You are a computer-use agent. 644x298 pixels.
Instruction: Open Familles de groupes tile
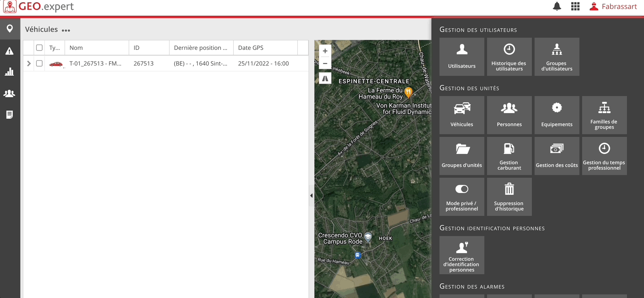tap(605, 115)
